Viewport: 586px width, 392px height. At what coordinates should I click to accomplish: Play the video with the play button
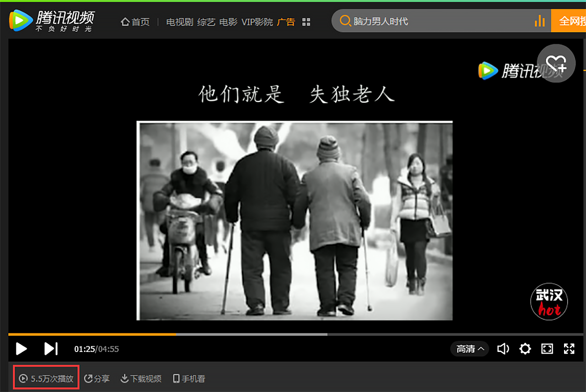pyautogui.click(x=21, y=349)
